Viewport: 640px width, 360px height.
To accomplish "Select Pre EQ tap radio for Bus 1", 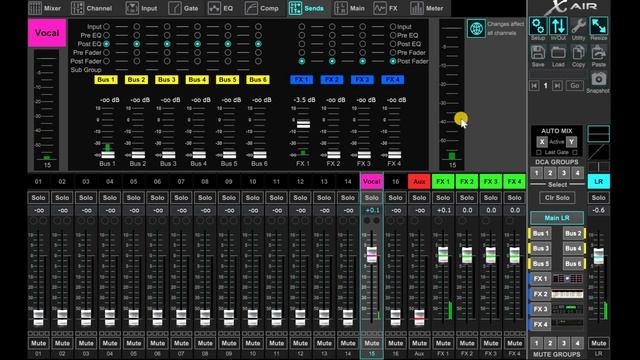I will click(x=107, y=35).
